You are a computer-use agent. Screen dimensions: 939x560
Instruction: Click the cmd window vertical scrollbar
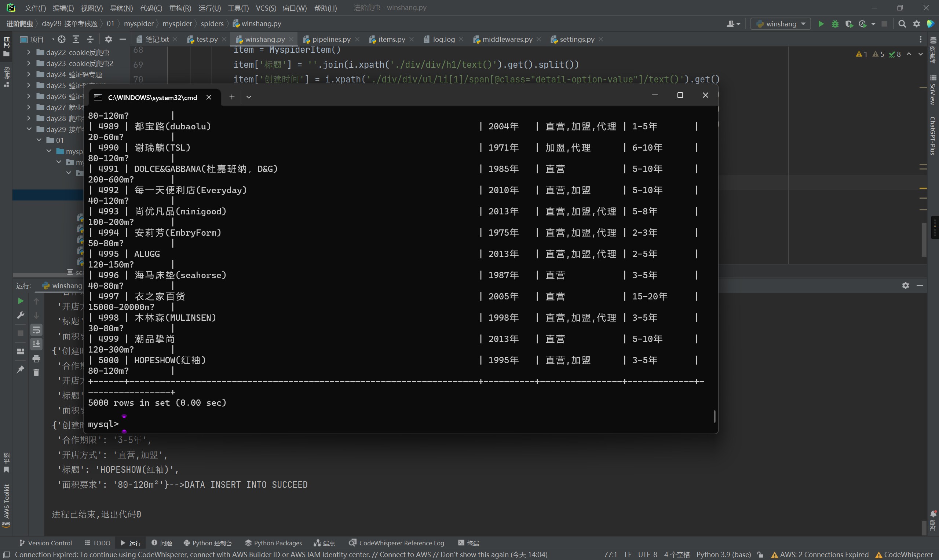coord(715,416)
